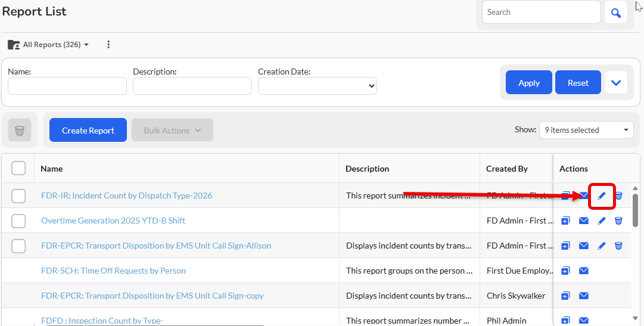Open FDR-SCH: Time Off Requests by Person link

[113, 271]
